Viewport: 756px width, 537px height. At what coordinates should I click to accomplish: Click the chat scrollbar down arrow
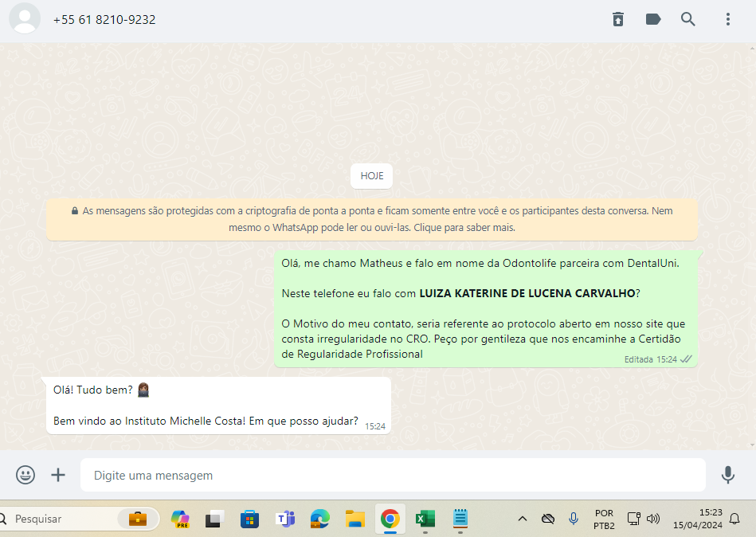click(x=752, y=445)
